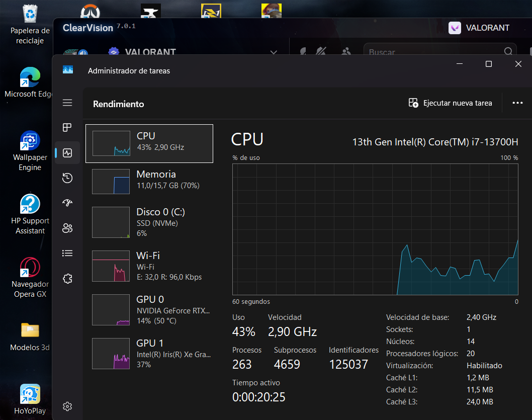
Task: Click the Tiempo activo 0:00:20:25 value
Action: [259, 397]
